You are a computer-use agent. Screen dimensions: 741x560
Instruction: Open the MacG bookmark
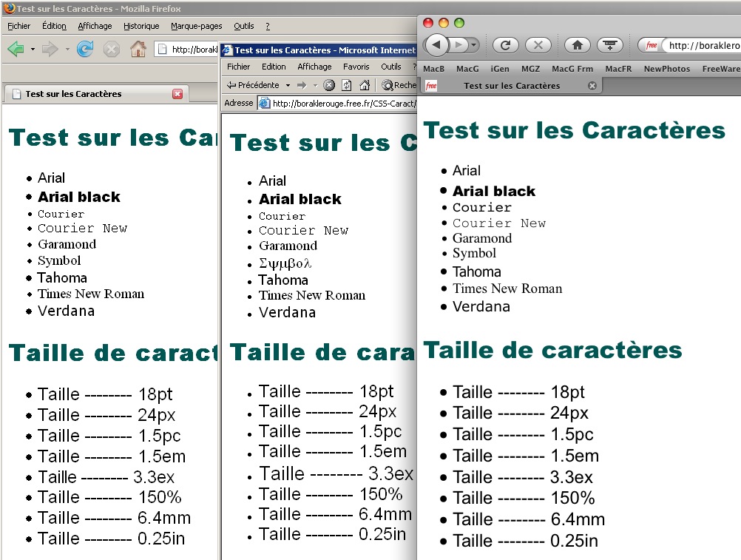click(467, 69)
